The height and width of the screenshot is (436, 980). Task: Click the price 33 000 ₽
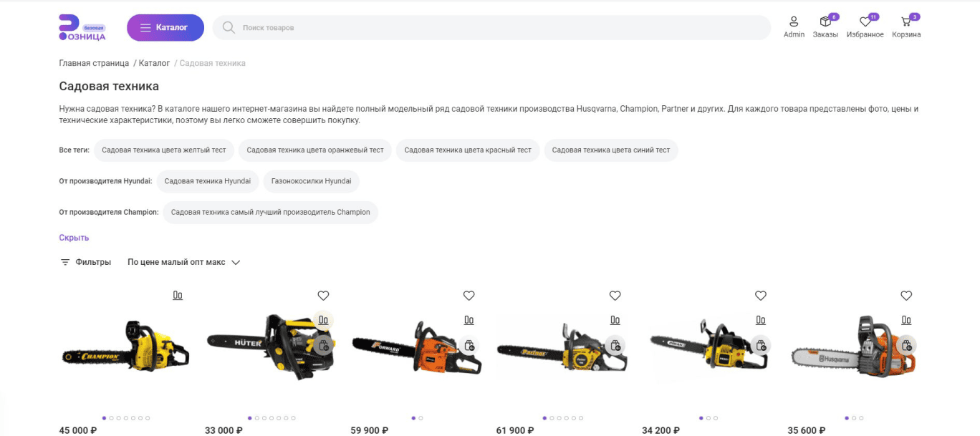(x=224, y=430)
